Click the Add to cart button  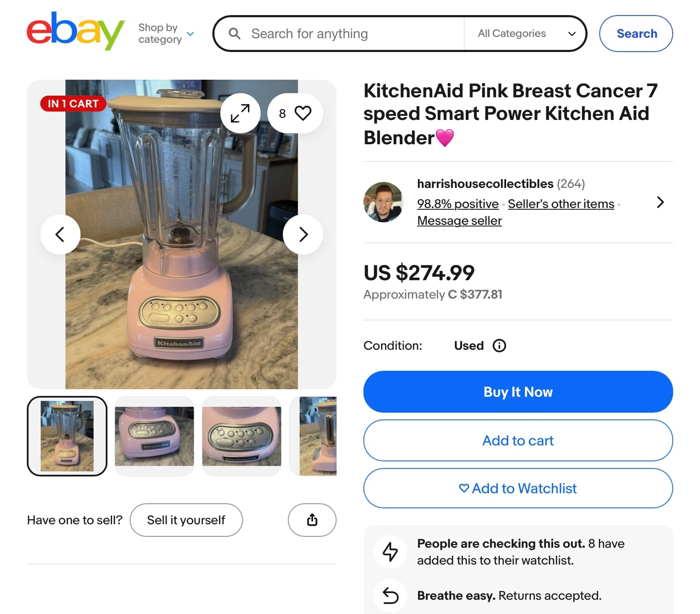[x=518, y=441]
